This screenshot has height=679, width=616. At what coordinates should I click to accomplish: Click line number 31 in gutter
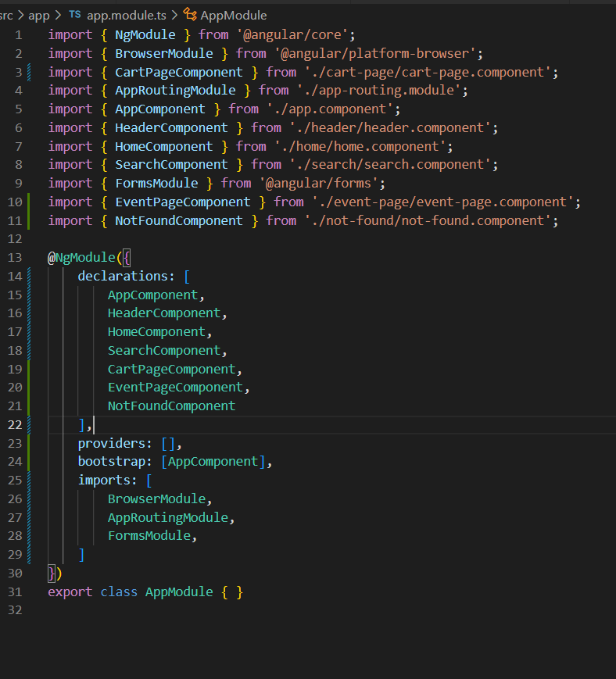15,592
